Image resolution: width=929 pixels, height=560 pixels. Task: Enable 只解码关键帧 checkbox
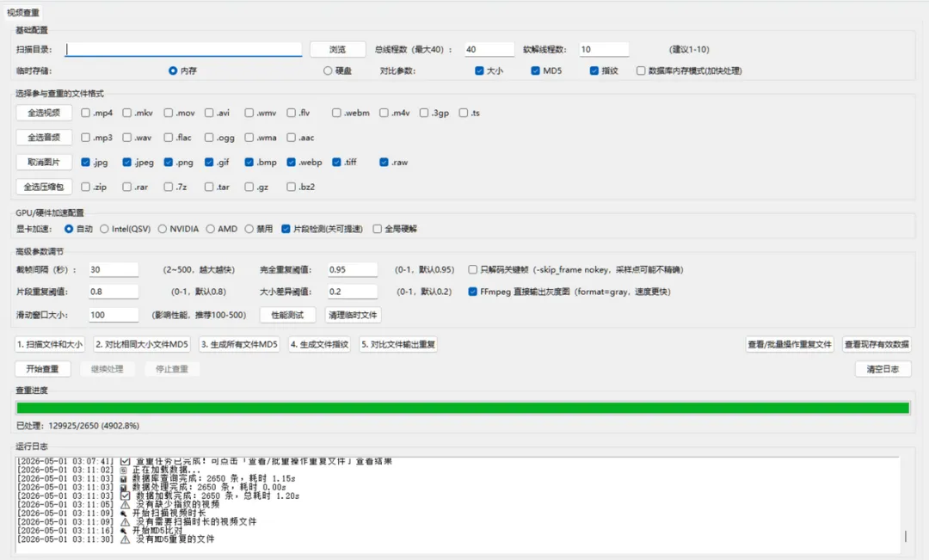point(472,269)
